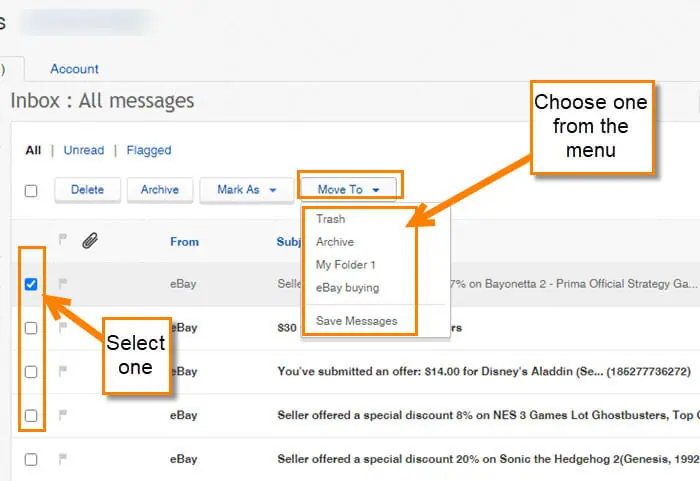
Task: Click the Delete button
Action: 88,190
